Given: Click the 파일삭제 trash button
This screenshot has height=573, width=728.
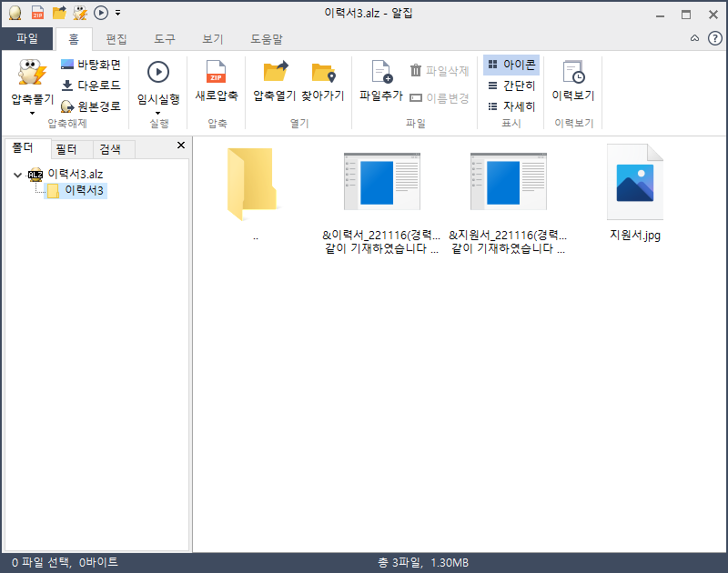Looking at the screenshot, I should click(x=440, y=71).
